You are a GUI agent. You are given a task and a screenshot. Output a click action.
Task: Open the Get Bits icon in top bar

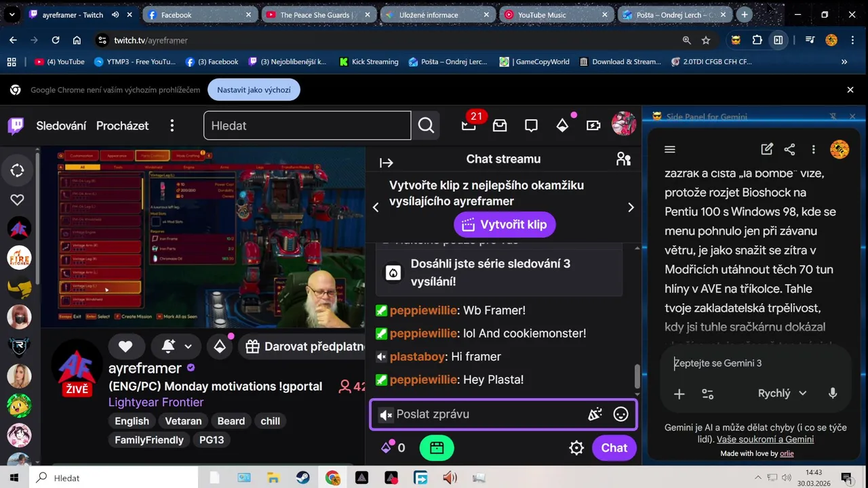pyautogui.click(x=562, y=125)
